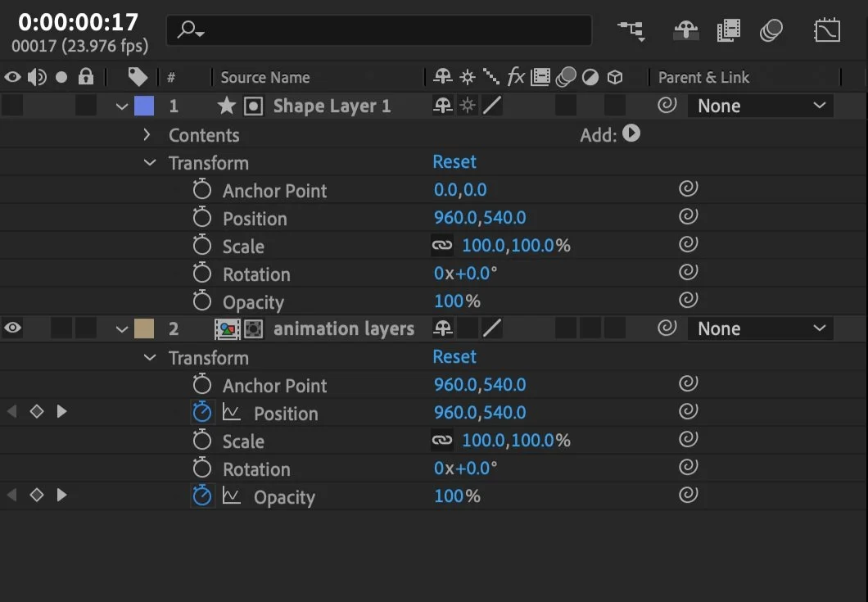This screenshot has width=868, height=602.
Task: Toggle lock switch for Shape Layer 1
Action: click(86, 106)
